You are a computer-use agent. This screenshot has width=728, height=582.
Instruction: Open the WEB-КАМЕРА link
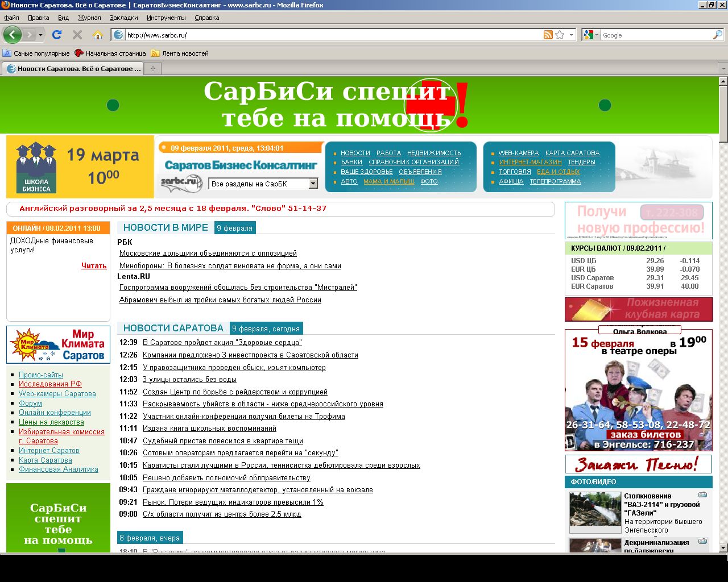(519, 153)
